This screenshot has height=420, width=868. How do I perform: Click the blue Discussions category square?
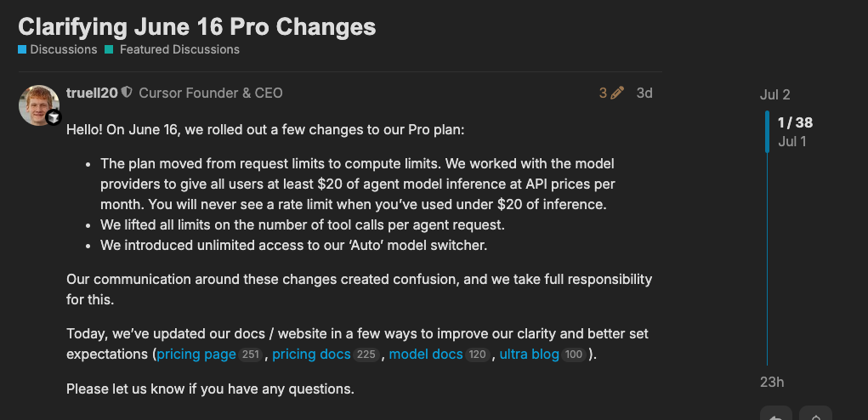[22, 50]
